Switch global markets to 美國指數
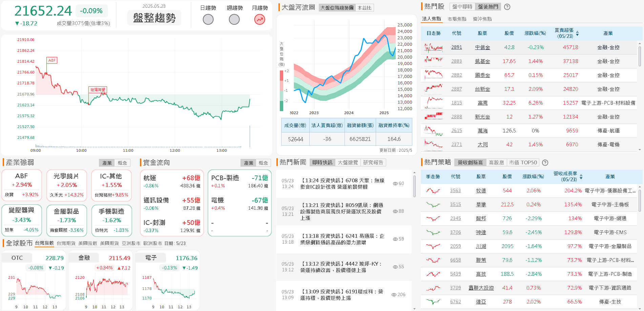Viewport: 644px width, 311px height. coord(88,243)
